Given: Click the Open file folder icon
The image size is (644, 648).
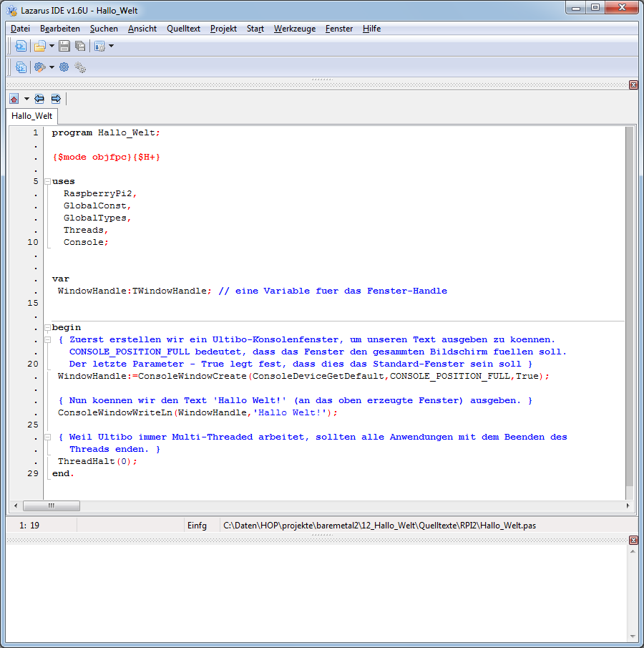Looking at the screenshot, I should click(x=39, y=46).
